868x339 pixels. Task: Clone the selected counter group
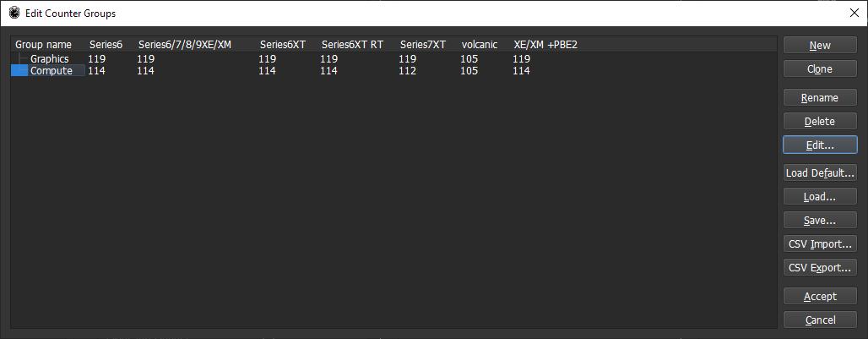click(x=820, y=69)
